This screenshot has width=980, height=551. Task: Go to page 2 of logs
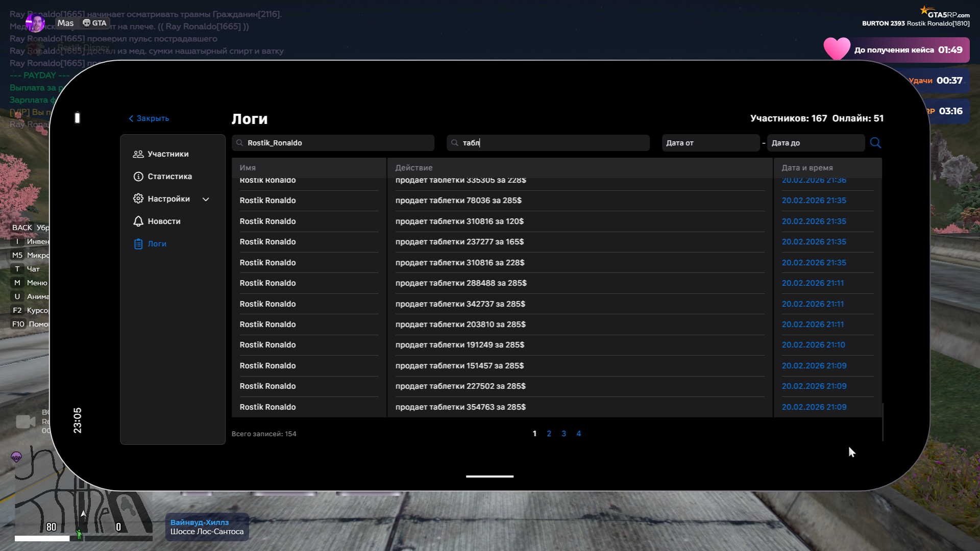pos(549,434)
